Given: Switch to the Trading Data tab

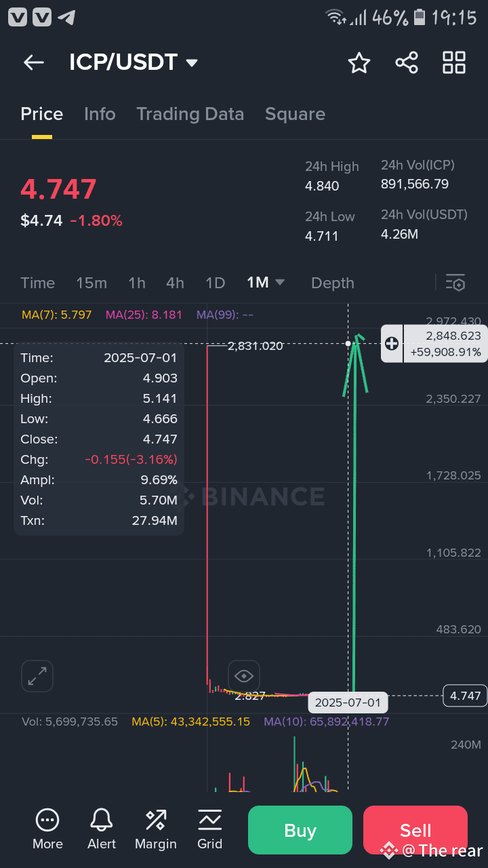Looking at the screenshot, I should [x=190, y=114].
